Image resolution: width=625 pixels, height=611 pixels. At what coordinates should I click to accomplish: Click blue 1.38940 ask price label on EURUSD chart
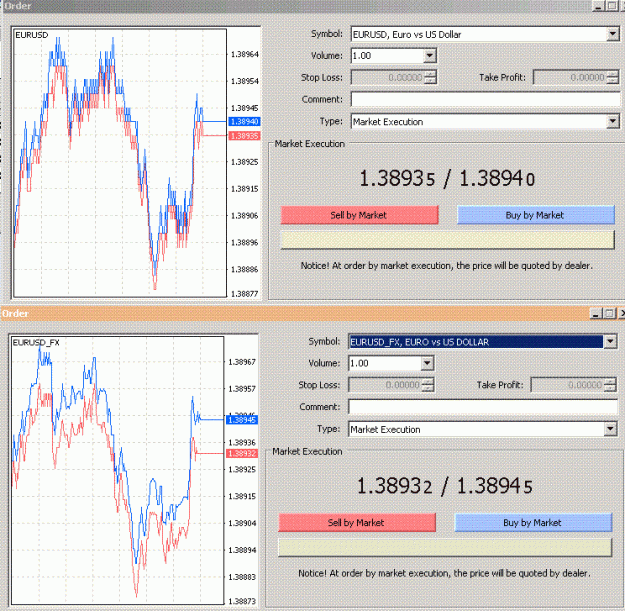[244, 122]
